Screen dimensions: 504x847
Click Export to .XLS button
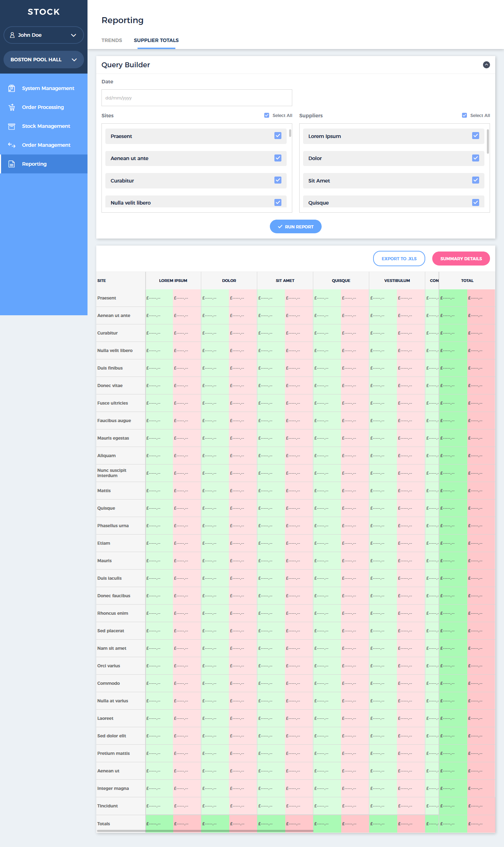click(x=399, y=259)
